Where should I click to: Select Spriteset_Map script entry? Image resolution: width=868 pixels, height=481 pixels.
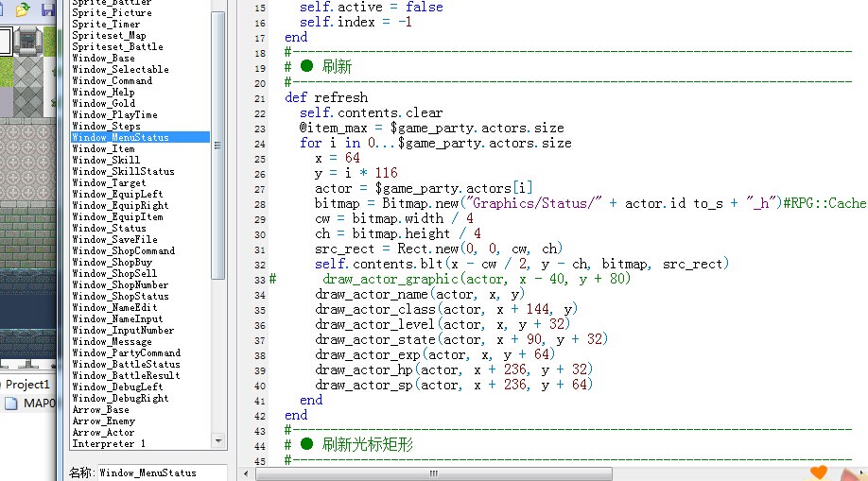(x=109, y=35)
